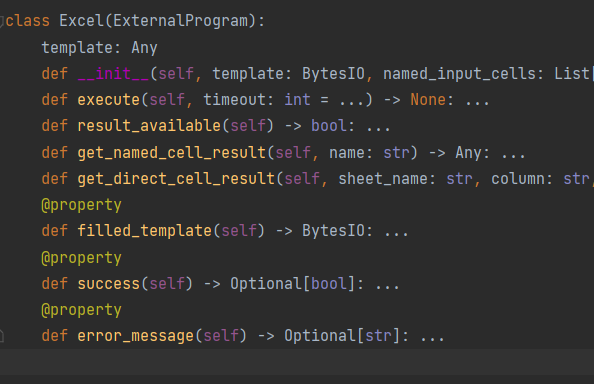The width and height of the screenshot is (594, 384).
Task: Click Optional[bool] return annotation
Action: [293, 284]
